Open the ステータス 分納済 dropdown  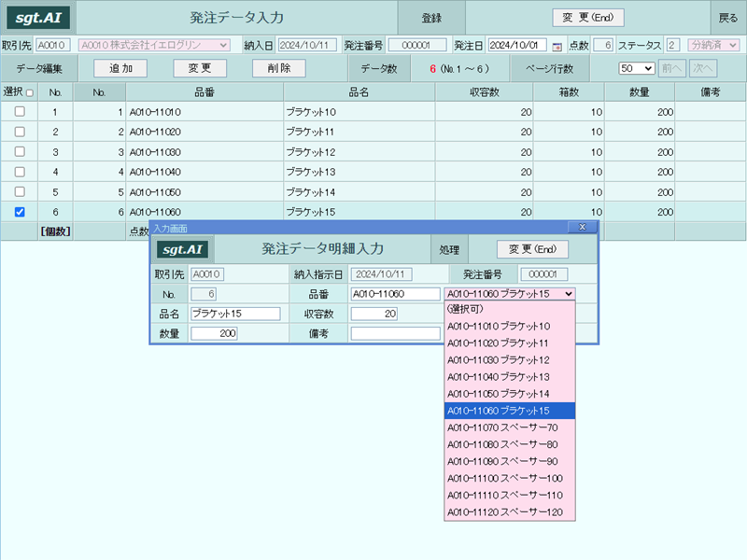pyautogui.click(x=713, y=45)
